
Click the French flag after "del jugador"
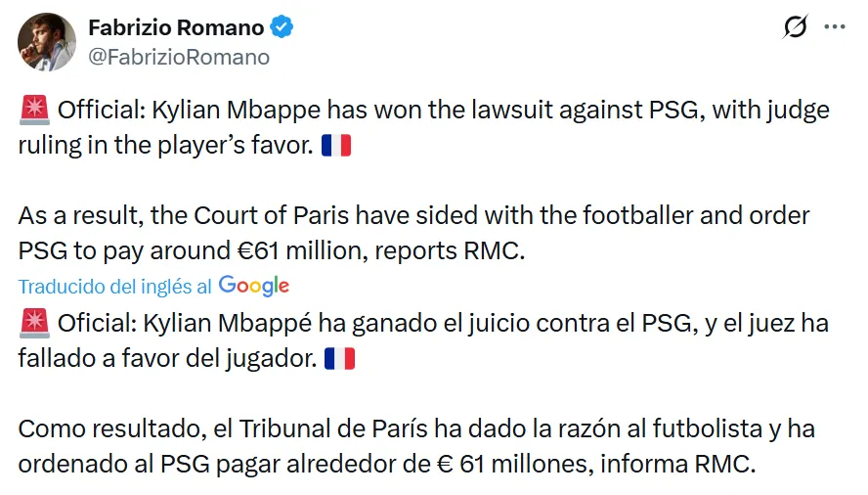point(339,360)
